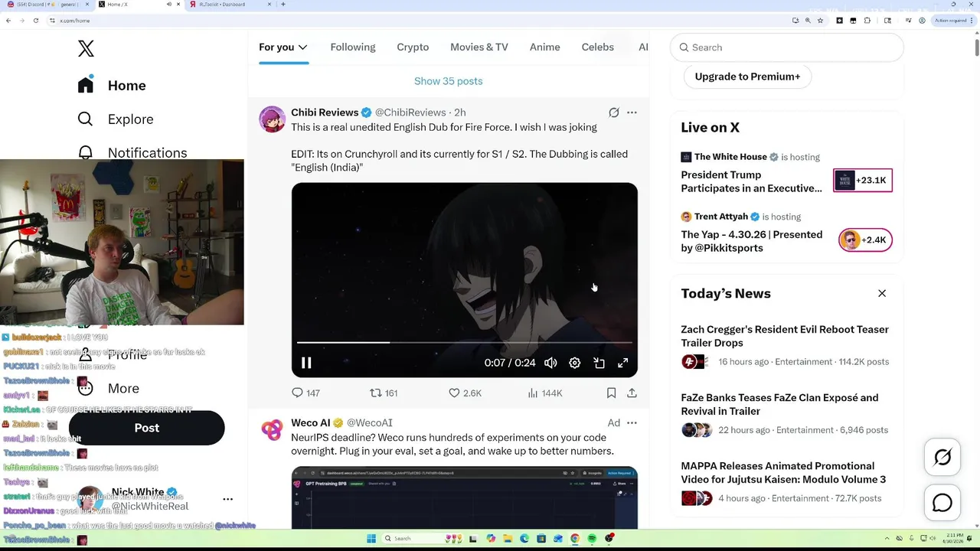The height and width of the screenshot is (551, 980).
Task: Bookmark this page with star icon
Action: pos(820,21)
